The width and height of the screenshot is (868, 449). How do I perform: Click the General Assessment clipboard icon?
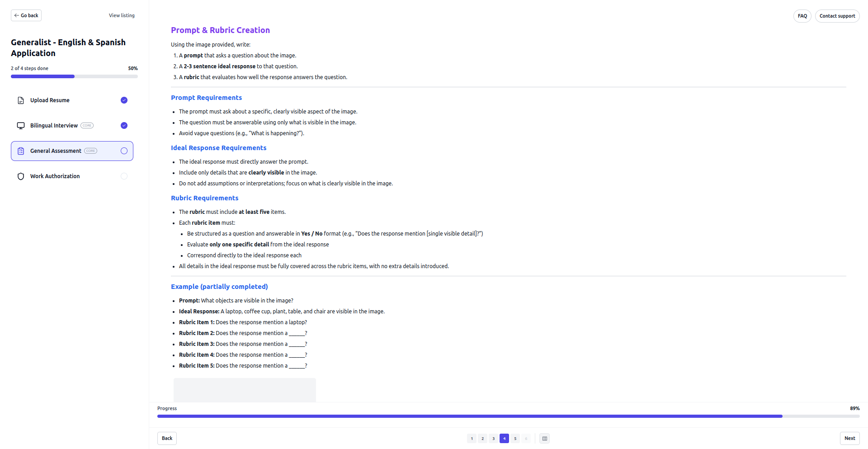(x=21, y=151)
